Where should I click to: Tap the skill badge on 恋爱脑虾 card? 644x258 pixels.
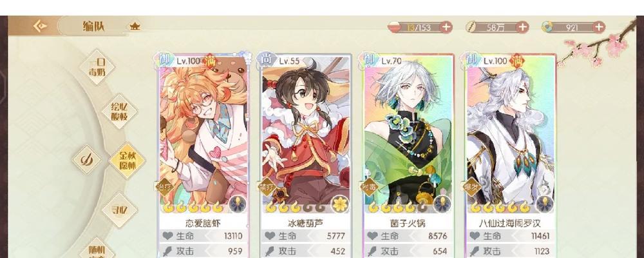coord(238,204)
